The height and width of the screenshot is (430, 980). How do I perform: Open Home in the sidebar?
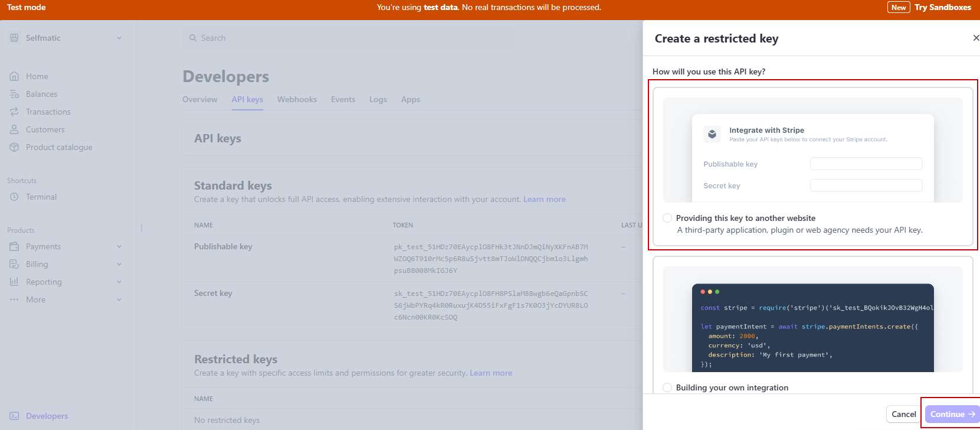37,76
